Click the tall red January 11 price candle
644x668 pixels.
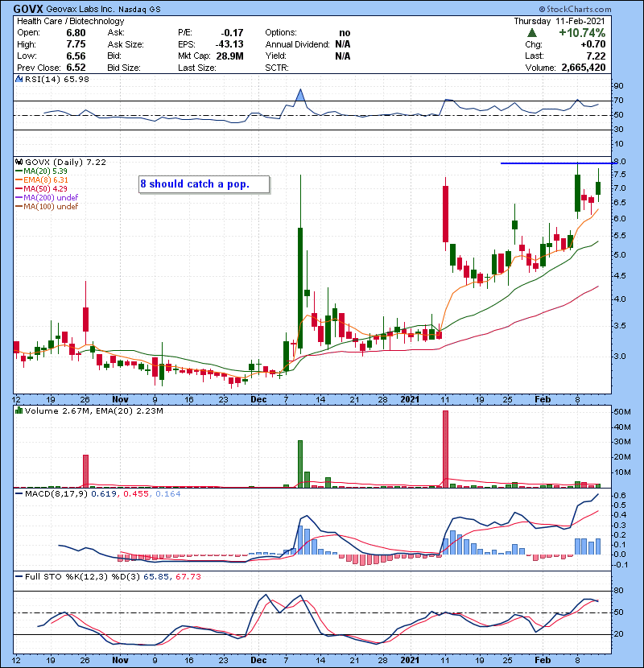[445, 214]
